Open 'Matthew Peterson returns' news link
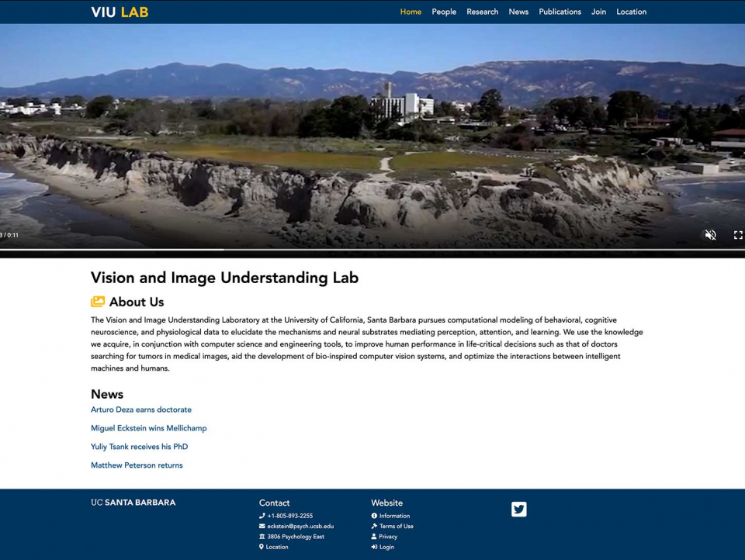The image size is (745, 560). (137, 465)
